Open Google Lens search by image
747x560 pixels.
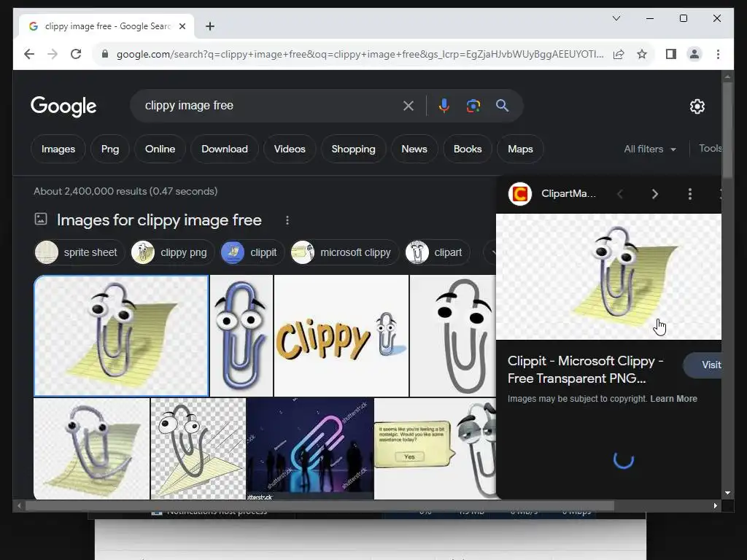(473, 106)
